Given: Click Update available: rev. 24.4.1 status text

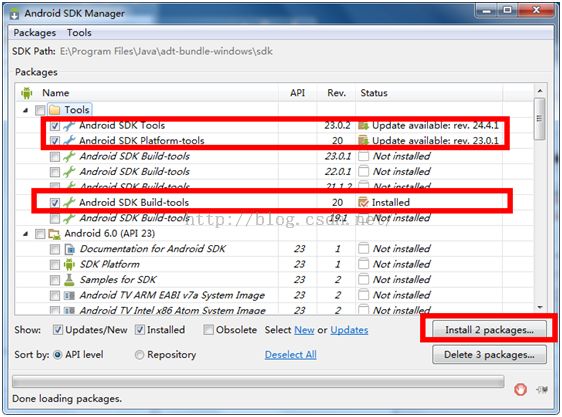Looking at the screenshot, I should point(435,125).
